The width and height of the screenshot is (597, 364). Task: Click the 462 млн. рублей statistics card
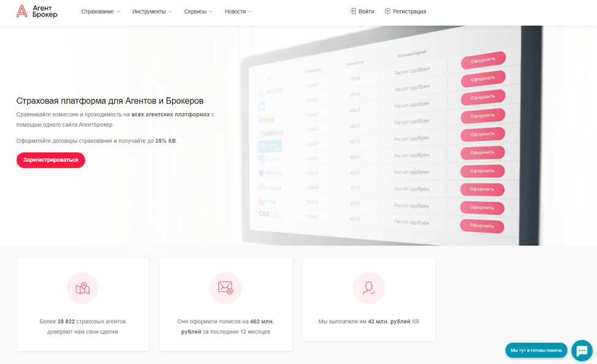(x=226, y=304)
